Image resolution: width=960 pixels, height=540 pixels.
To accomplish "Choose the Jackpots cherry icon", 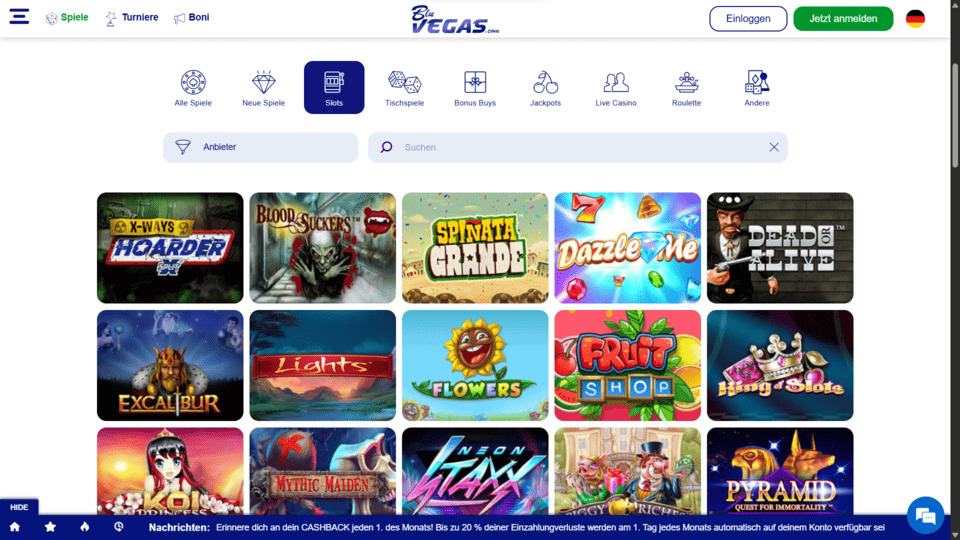I will tap(545, 82).
